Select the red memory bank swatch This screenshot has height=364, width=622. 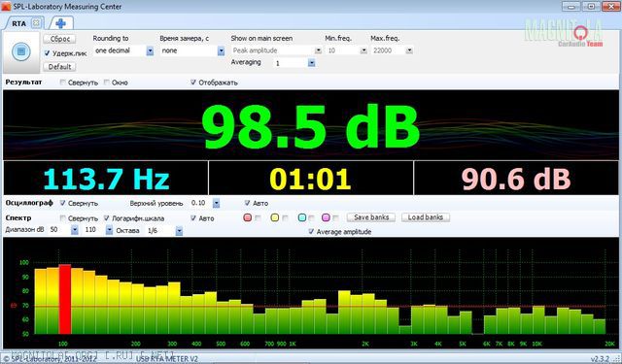point(247,217)
